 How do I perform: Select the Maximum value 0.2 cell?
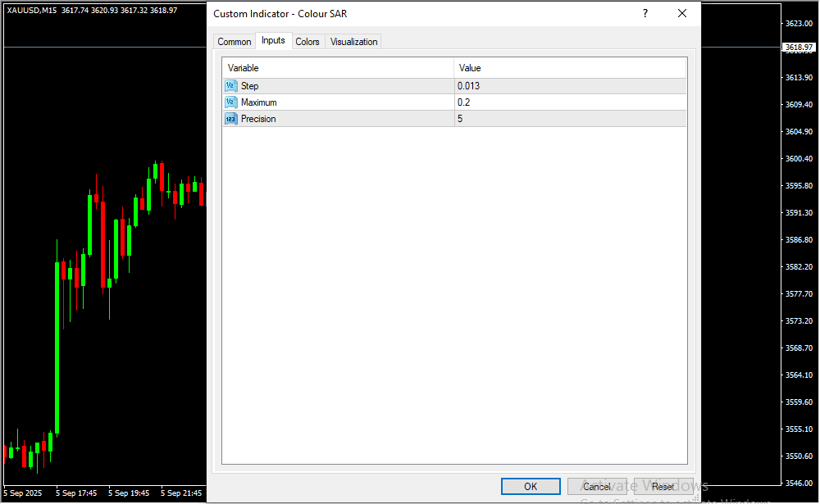click(570, 102)
